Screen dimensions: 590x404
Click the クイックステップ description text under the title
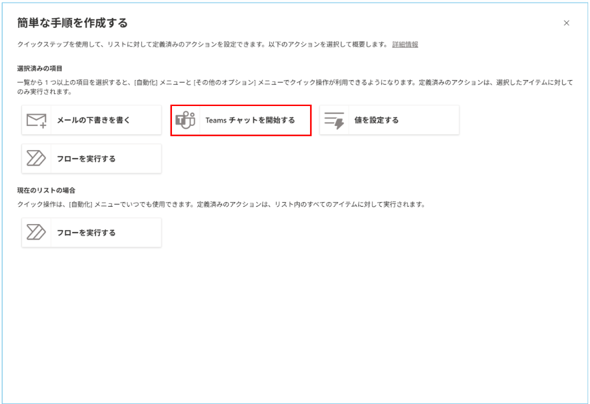point(202,44)
